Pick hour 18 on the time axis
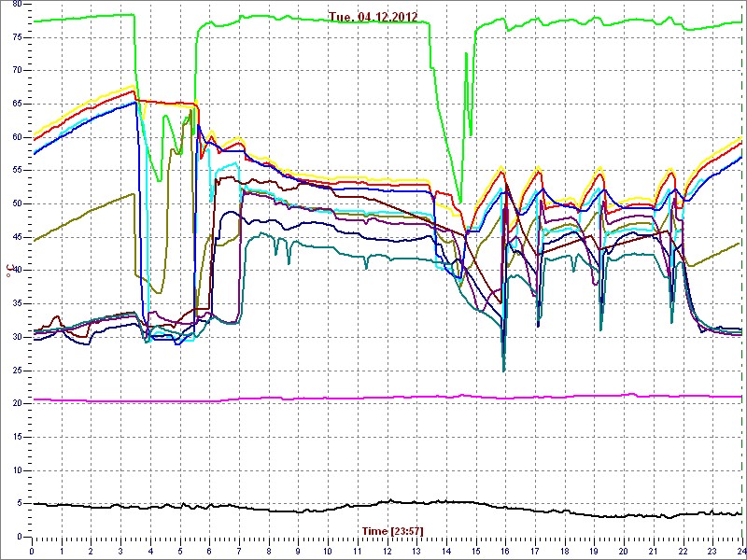The height and width of the screenshot is (560, 747). 564,552
